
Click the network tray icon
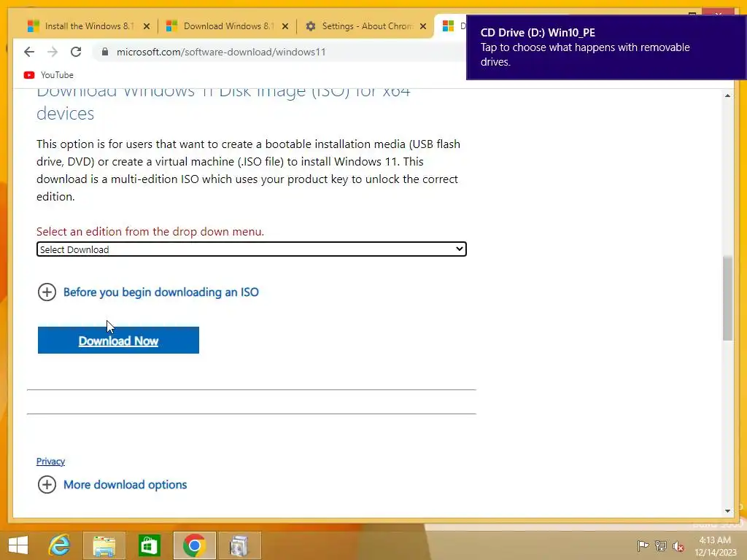[x=661, y=545]
